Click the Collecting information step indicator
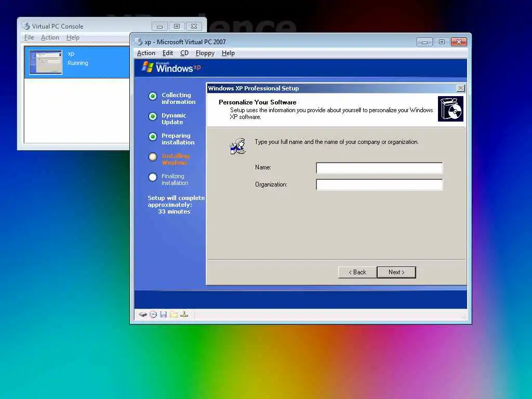Image resolution: width=532 pixels, height=399 pixels. coord(153,96)
